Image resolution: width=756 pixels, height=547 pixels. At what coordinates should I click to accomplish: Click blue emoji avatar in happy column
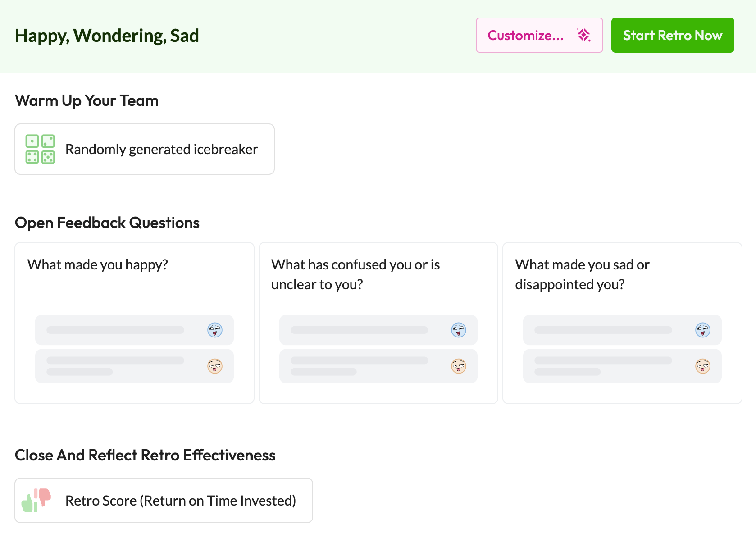[215, 330]
